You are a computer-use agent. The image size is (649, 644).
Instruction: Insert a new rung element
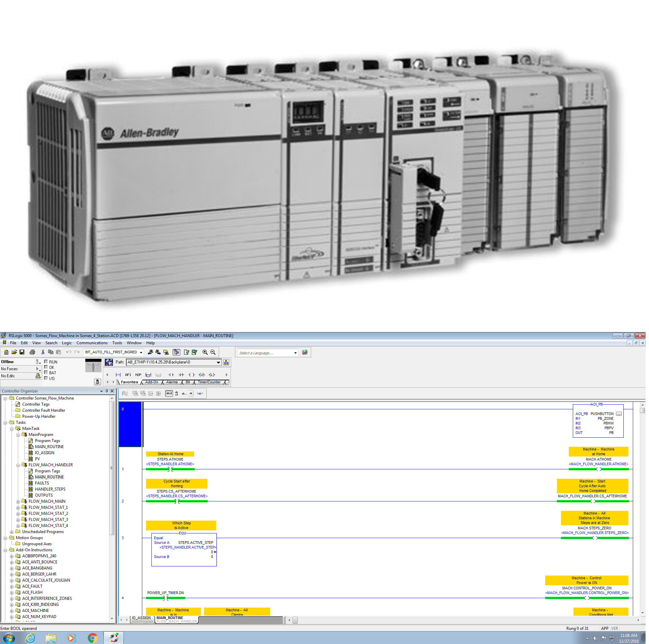click(x=118, y=375)
